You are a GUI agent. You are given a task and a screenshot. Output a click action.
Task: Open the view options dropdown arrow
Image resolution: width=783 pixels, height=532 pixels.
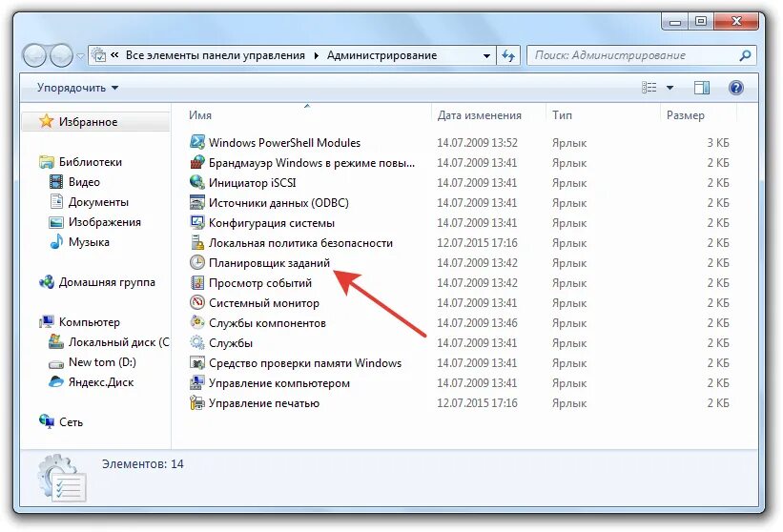(670, 88)
